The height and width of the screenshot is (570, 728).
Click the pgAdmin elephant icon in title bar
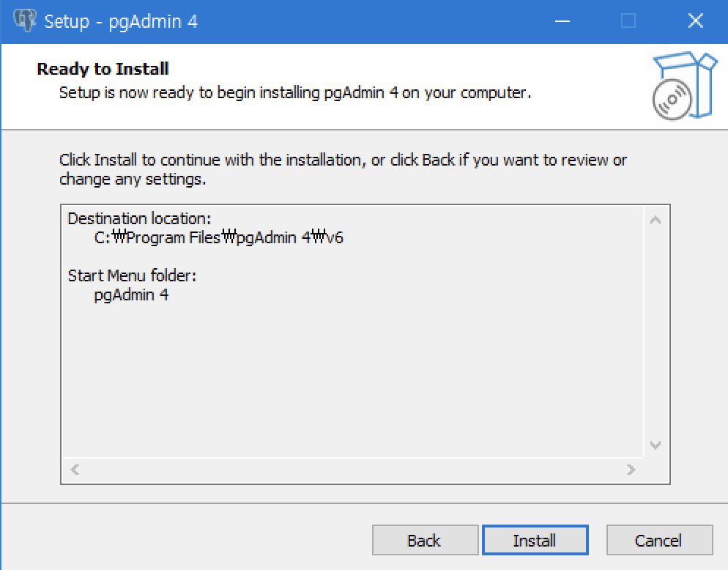[25, 21]
